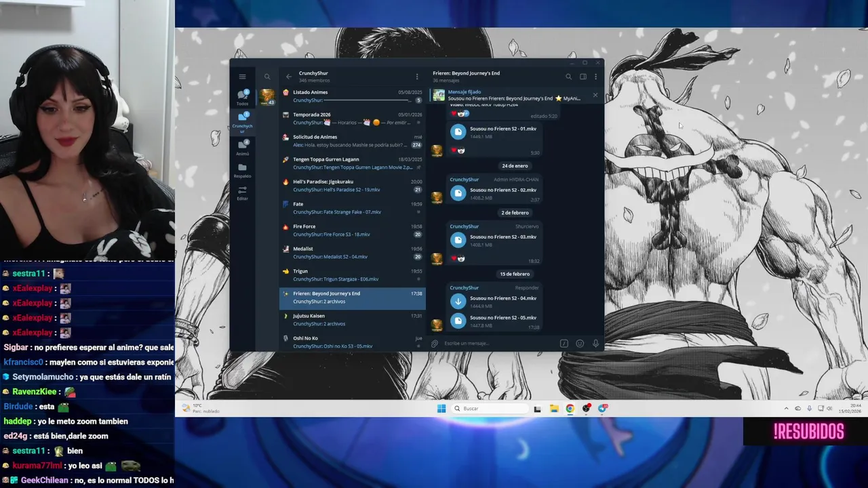
Task: Click the heart reaction under S2 - 01.mkv
Action: pos(454,151)
